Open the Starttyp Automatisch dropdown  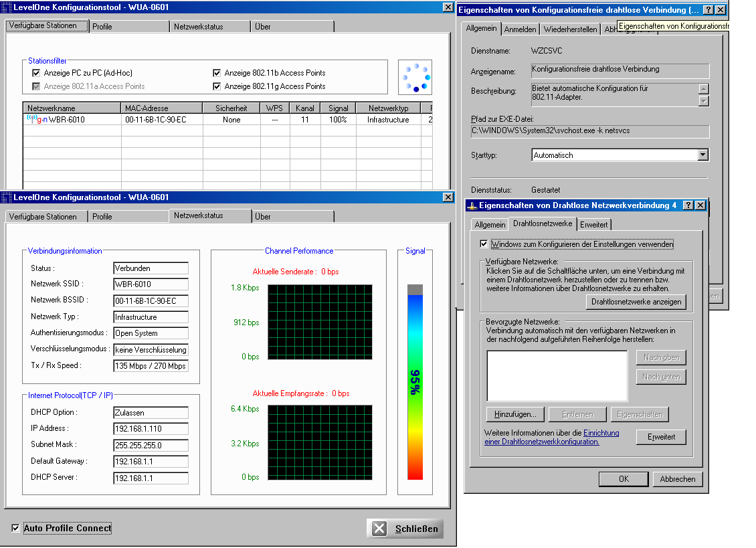(703, 155)
